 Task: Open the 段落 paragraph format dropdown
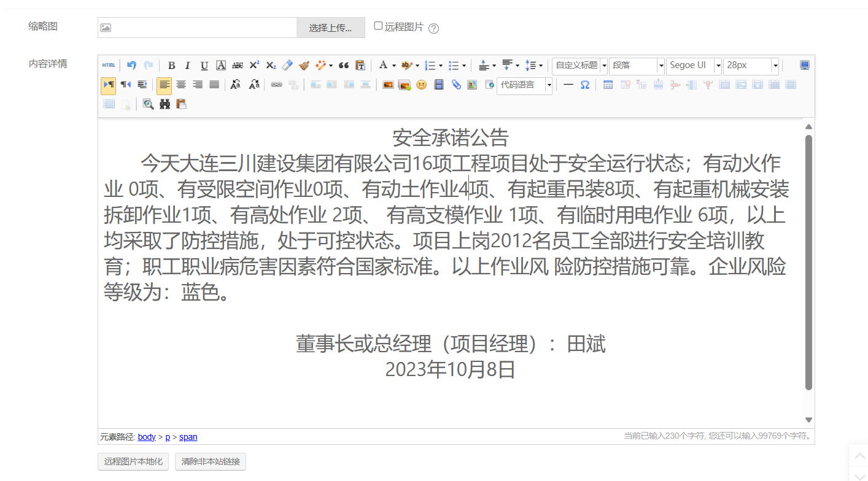(637, 66)
